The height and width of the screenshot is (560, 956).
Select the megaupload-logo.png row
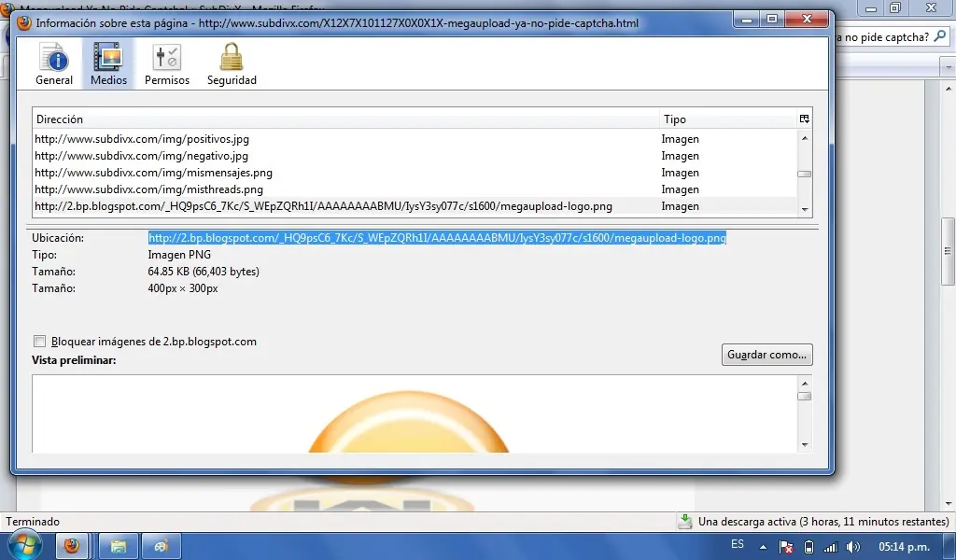click(x=415, y=206)
